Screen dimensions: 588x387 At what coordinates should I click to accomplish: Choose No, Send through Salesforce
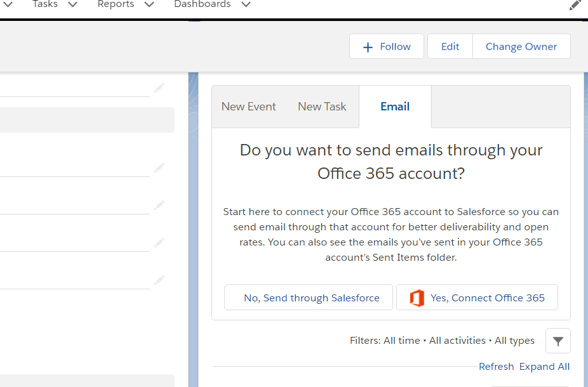[x=308, y=298]
